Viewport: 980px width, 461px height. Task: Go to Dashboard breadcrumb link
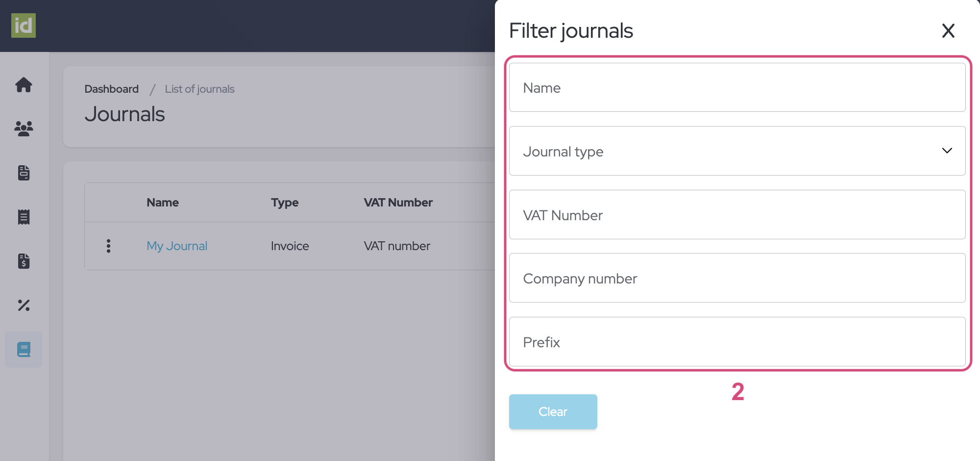click(x=112, y=89)
